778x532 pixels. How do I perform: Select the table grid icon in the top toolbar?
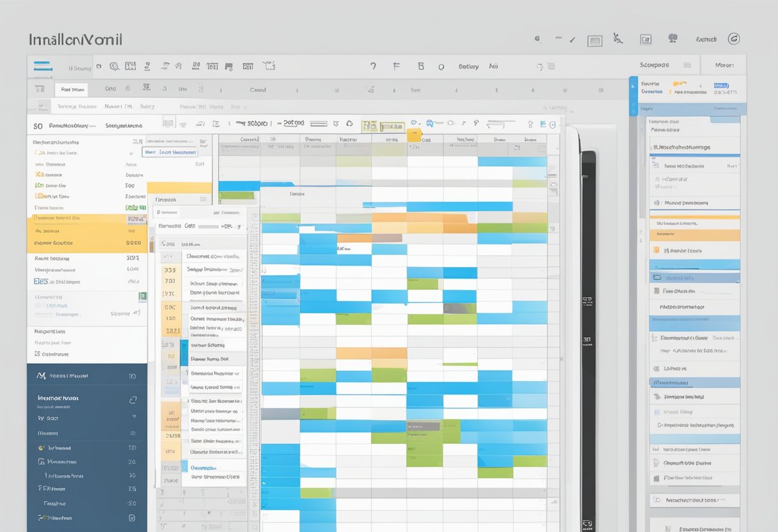pos(248,66)
